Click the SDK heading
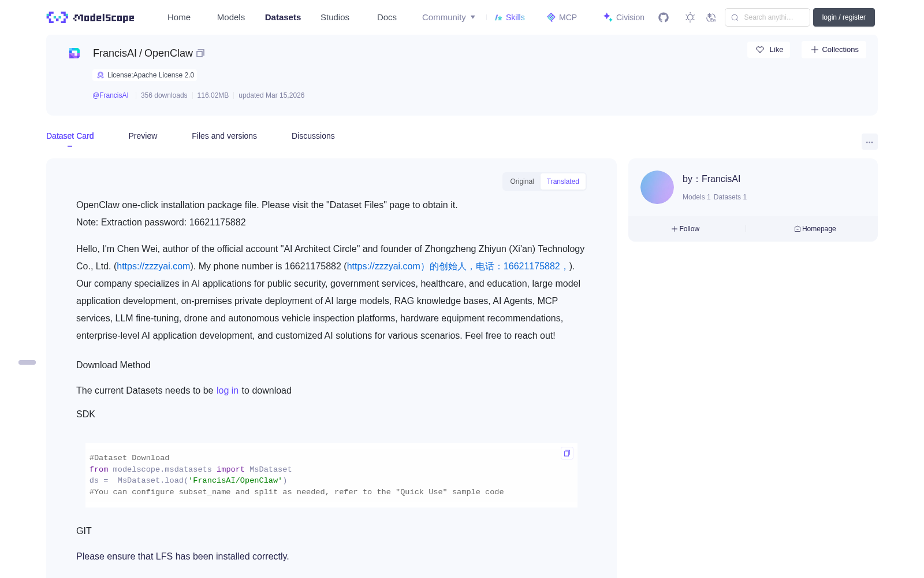Viewport: 924px width, 578px height. (85, 414)
